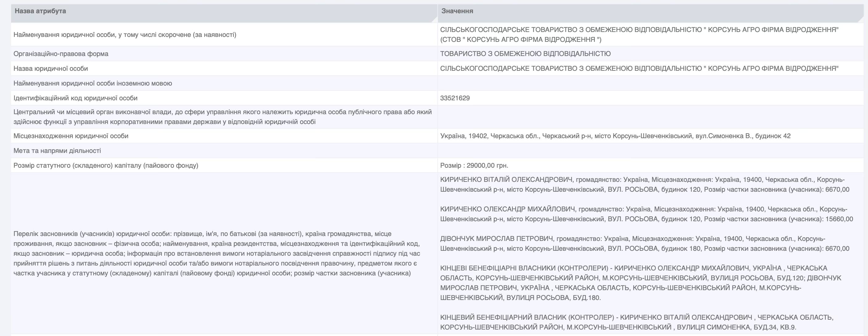Select the "Мета та напрями діяльності" row
This screenshot has height=336, width=868.
[57, 151]
